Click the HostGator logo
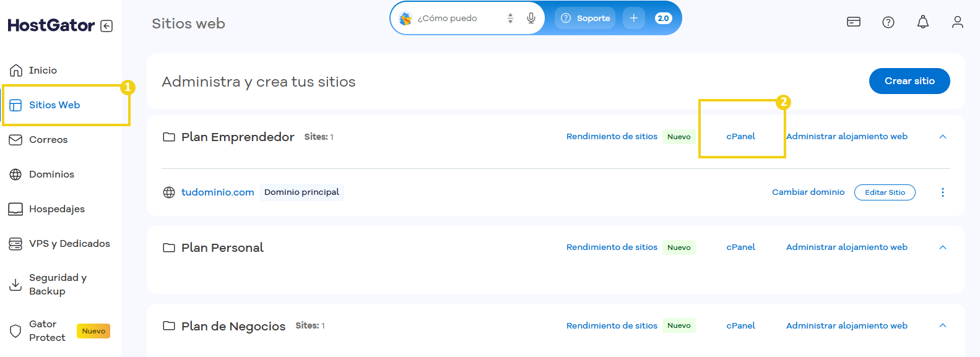Image resolution: width=980 pixels, height=357 pixels. tap(51, 25)
